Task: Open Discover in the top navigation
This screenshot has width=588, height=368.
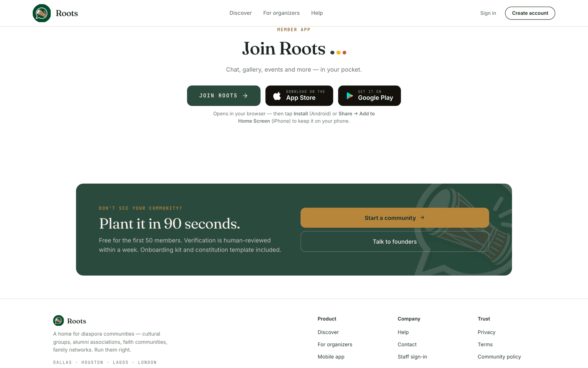Action: 241,13
